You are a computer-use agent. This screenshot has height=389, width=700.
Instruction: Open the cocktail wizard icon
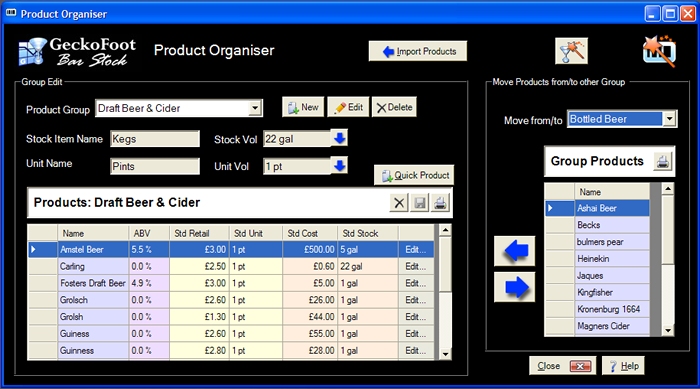(571, 51)
